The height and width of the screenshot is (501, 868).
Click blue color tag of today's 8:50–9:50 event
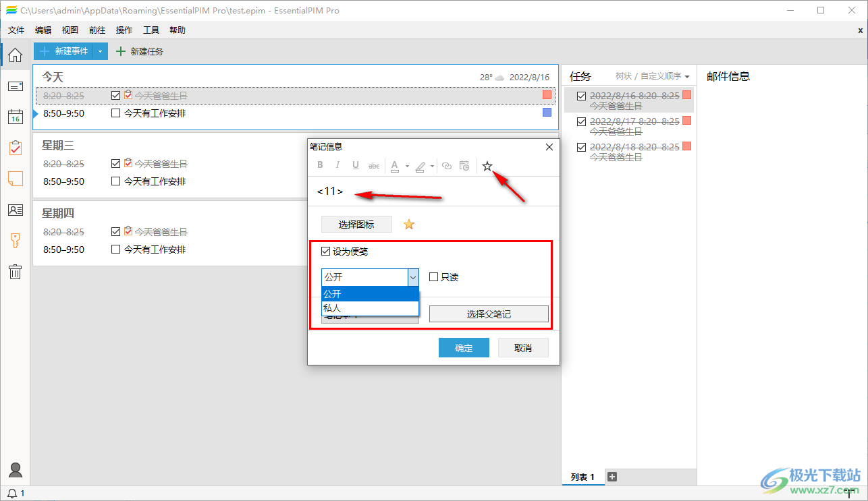click(x=547, y=113)
